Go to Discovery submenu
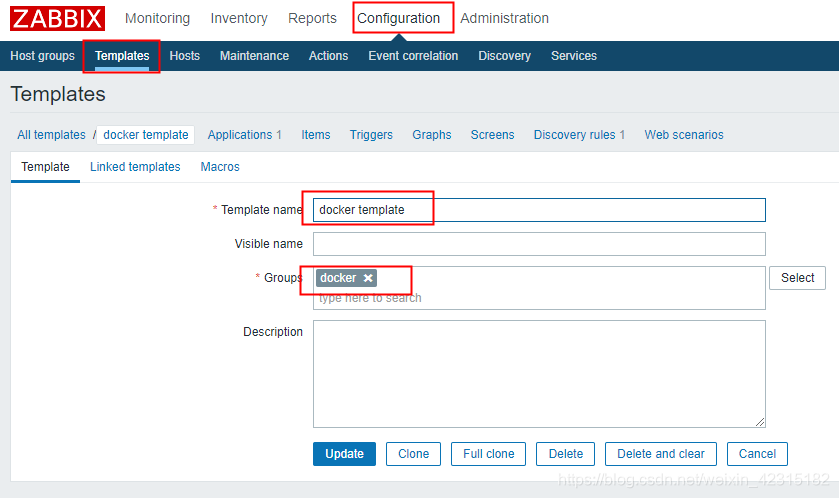The image size is (839, 498). coord(505,56)
